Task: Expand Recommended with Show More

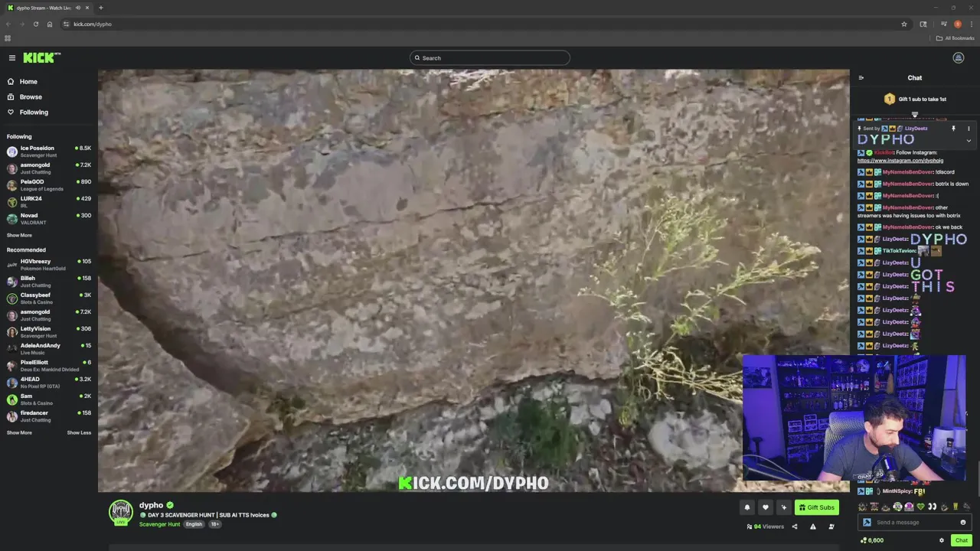Action: click(x=19, y=432)
